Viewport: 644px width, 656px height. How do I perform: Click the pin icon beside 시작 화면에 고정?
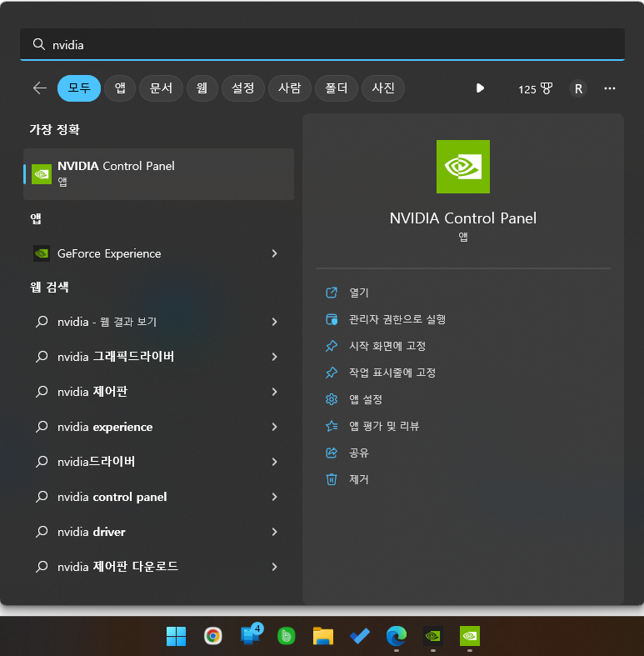tap(332, 346)
